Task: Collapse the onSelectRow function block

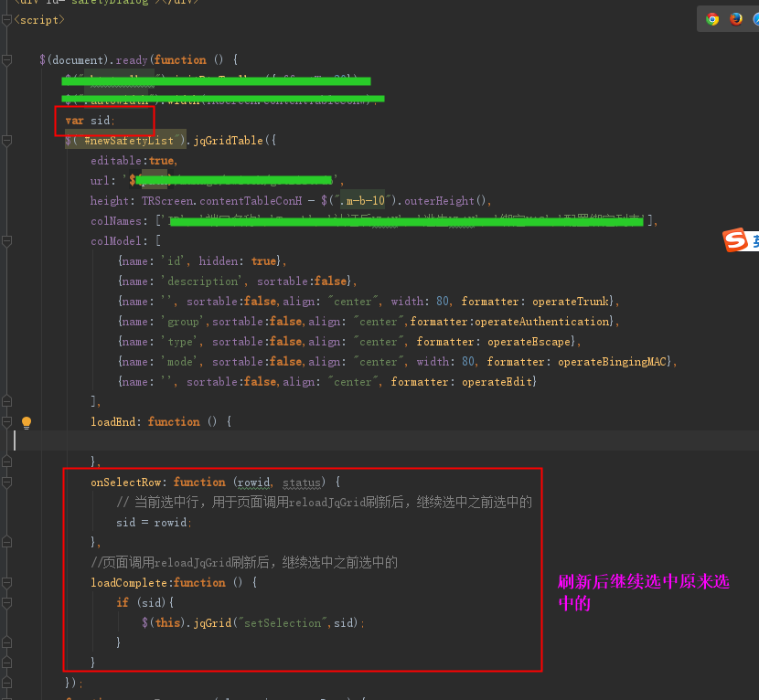Action: point(6,482)
